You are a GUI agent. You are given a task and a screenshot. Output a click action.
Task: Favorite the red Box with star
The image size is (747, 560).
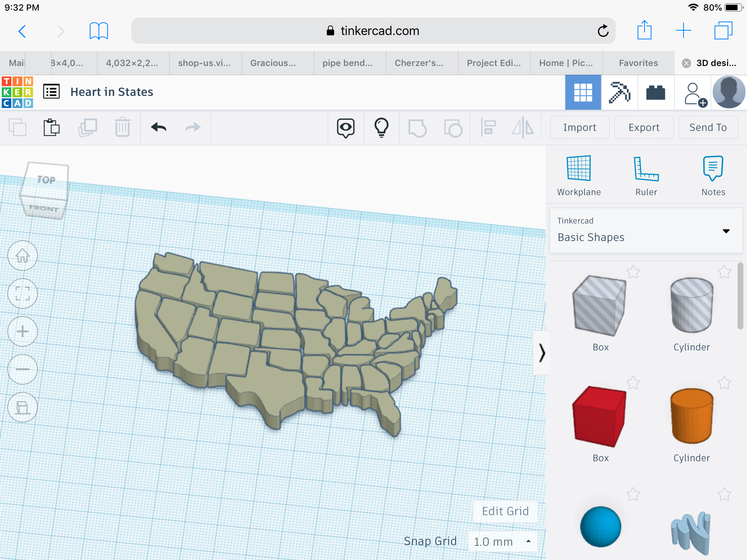point(633,383)
